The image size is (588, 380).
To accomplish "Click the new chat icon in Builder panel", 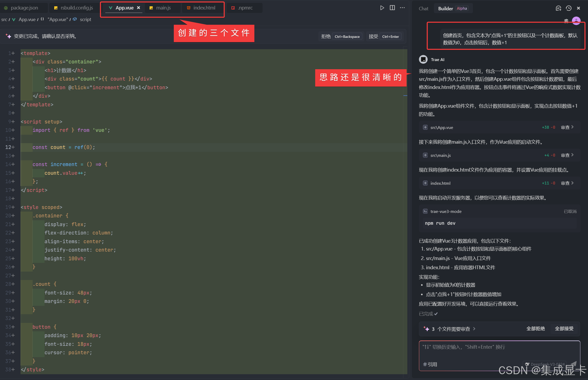I will 558,8.
